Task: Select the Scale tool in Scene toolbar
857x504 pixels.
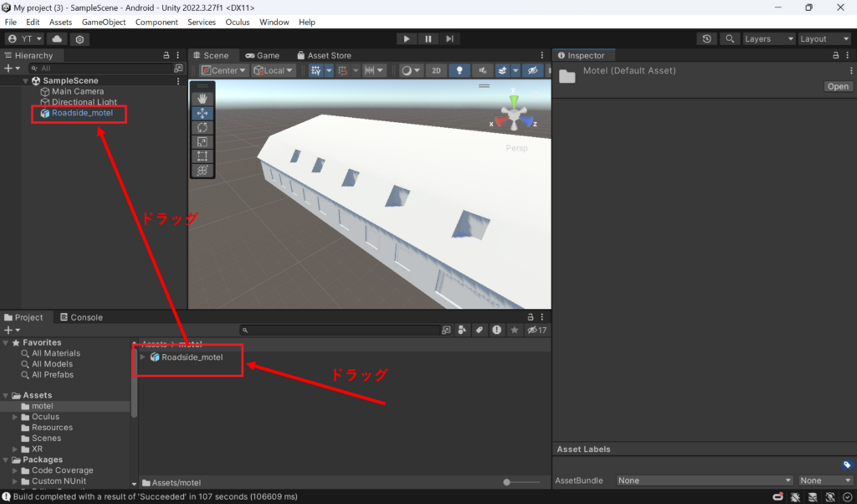Action: [202, 142]
